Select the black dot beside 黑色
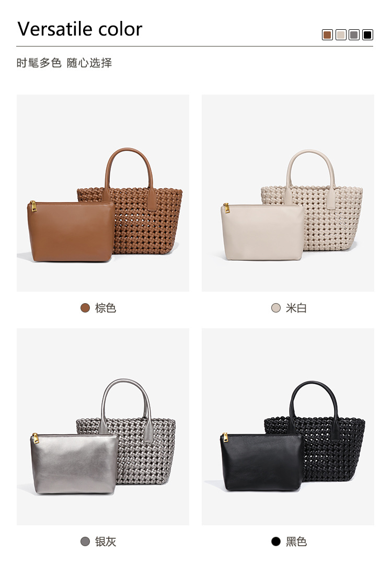 275,541
